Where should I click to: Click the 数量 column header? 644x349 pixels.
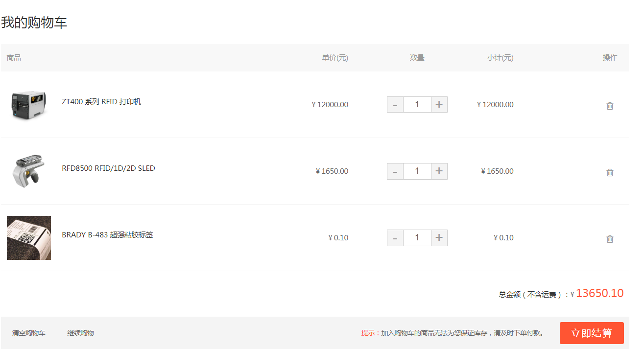(x=417, y=58)
